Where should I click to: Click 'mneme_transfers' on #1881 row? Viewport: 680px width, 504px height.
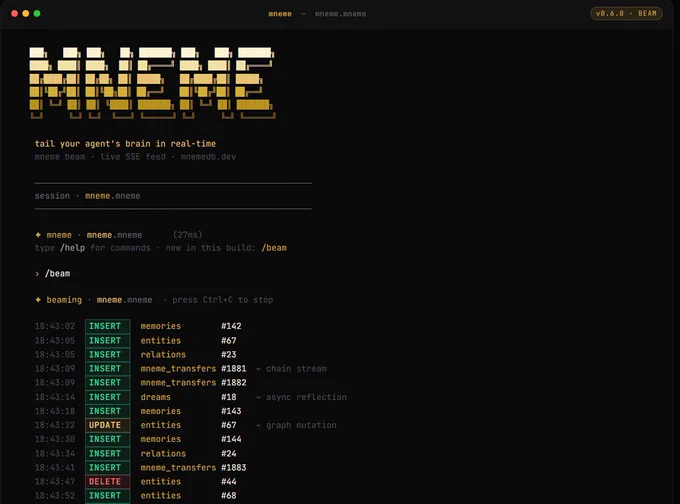pos(178,368)
